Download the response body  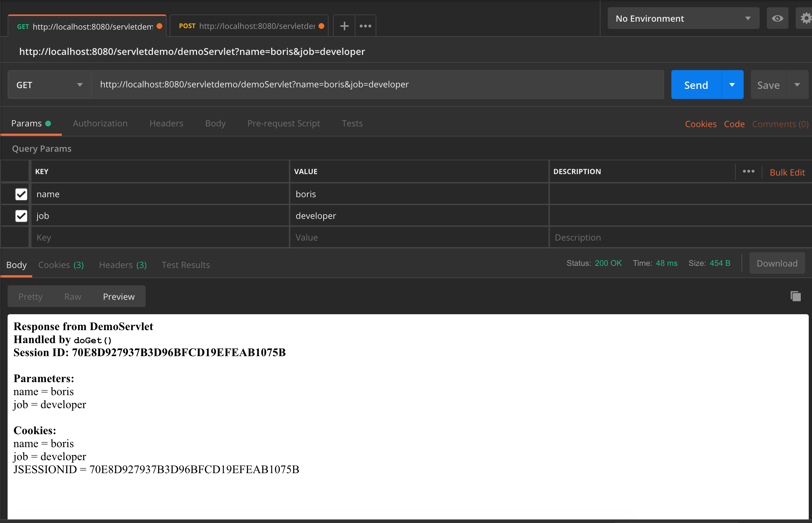click(777, 263)
